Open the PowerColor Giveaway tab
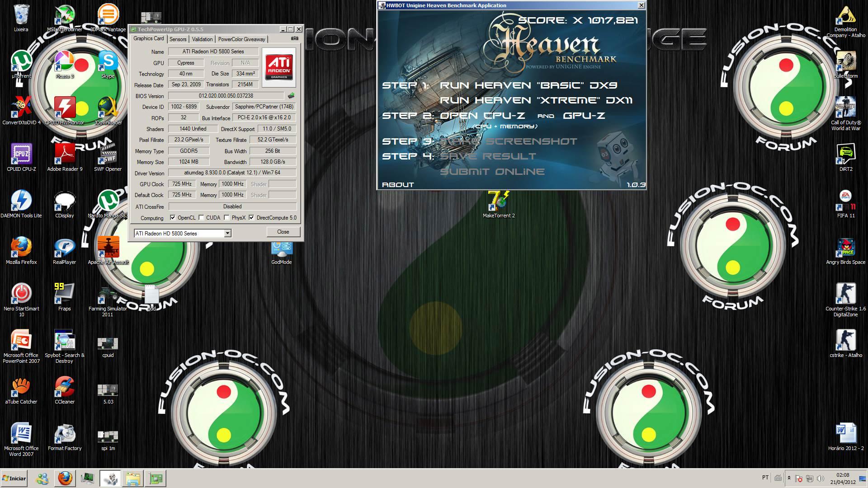The height and width of the screenshot is (488, 868). pos(242,39)
